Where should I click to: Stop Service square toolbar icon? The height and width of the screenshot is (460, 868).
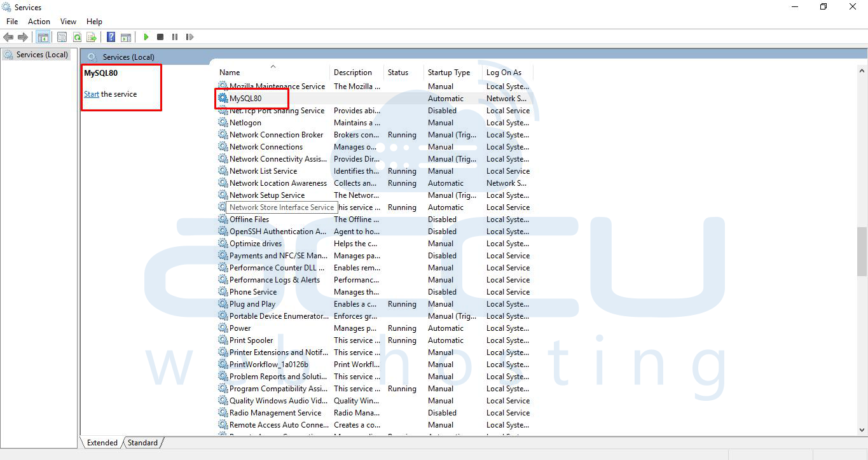(160, 37)
